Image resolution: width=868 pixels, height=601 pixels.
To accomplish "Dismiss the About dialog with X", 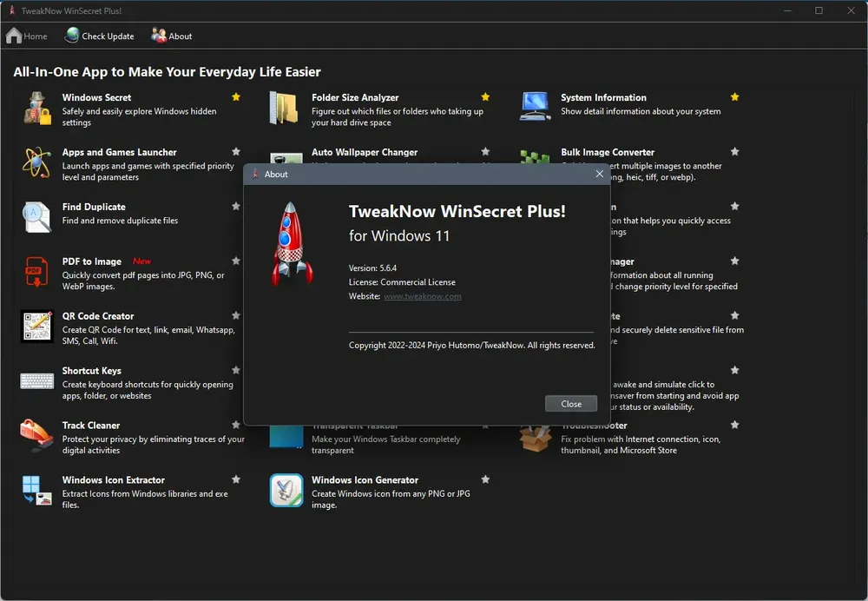I will (x=599, y=174).
